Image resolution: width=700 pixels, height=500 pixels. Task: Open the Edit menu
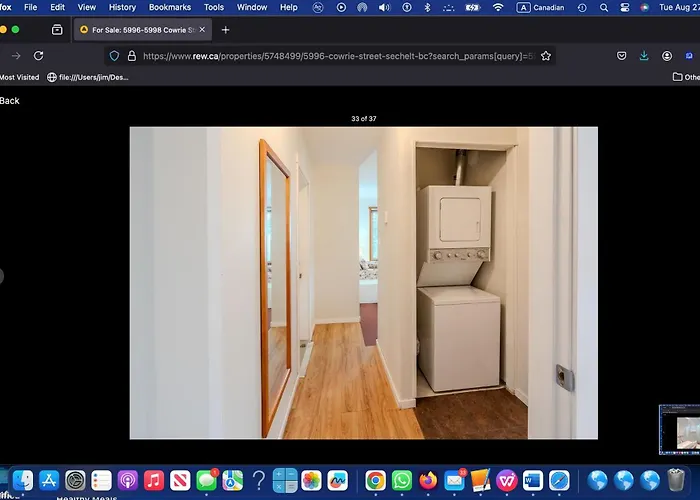pos(57,7)
